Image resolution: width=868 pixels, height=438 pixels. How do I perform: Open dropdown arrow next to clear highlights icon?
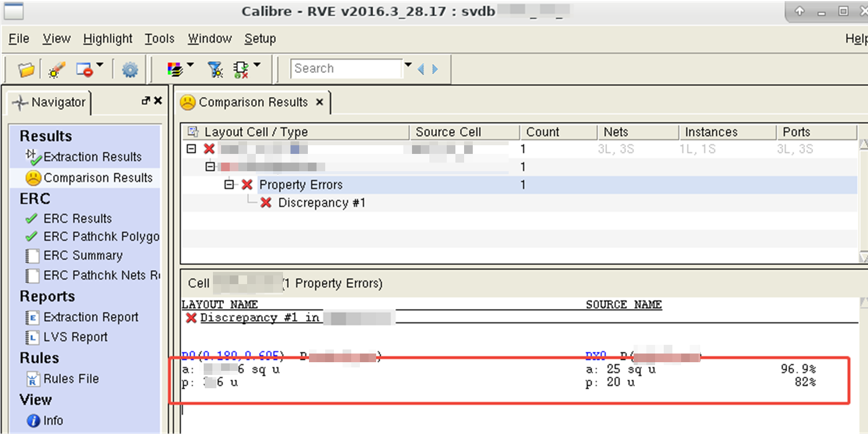coord(99,65)
